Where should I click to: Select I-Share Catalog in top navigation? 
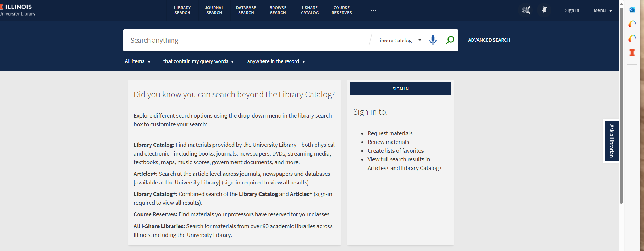point(310,10)
